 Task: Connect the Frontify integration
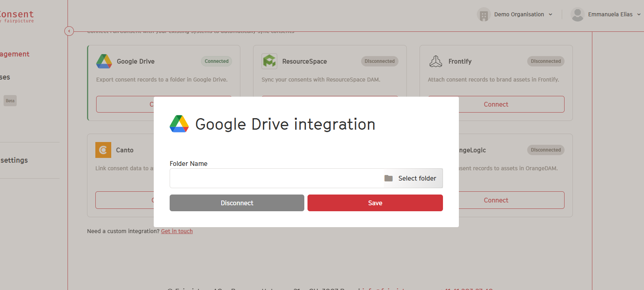tap(496, 104)
